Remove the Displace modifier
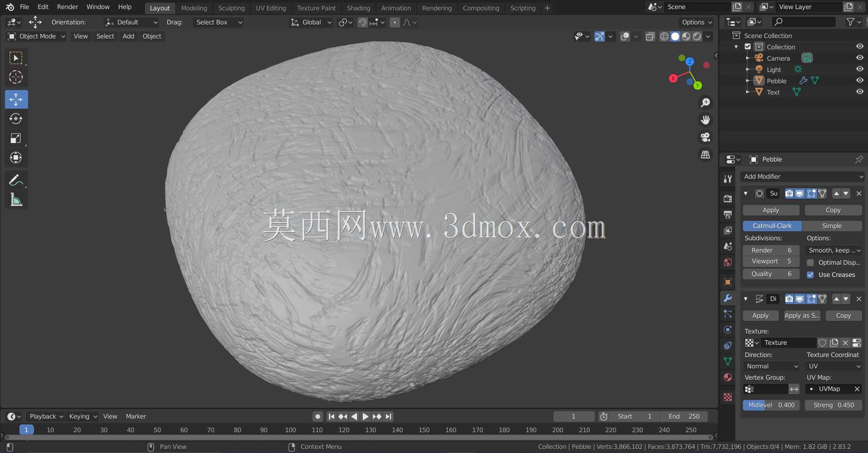 tap(858, 299)
